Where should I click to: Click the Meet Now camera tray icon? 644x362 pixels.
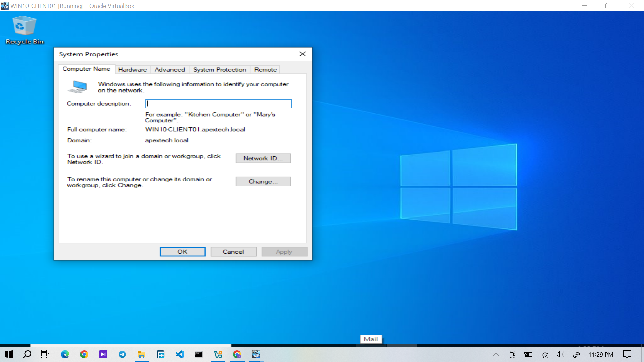[x=512, y=354]
